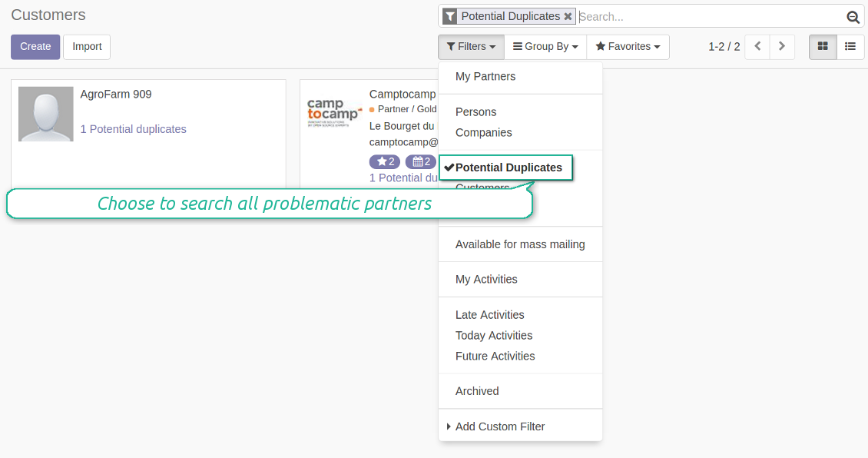
Task: Select the Archived filter option
Action: point(477,391)
